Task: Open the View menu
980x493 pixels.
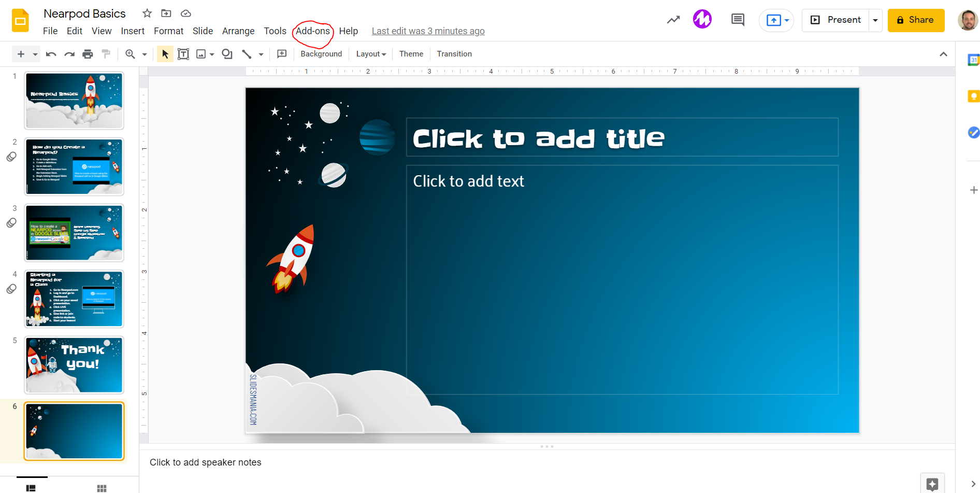Action: click(x=102, y=31)
